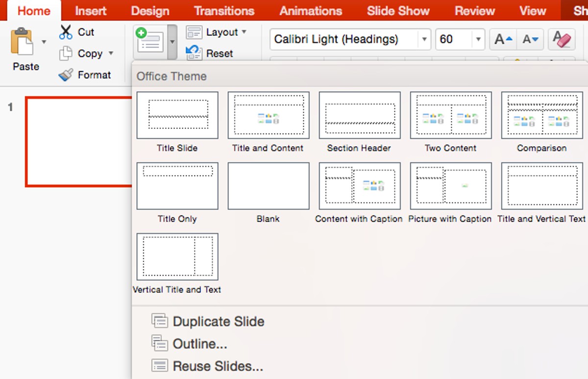Select the Two Content layout thumbnail
This screenshot has width=588, height=379.
451,115
